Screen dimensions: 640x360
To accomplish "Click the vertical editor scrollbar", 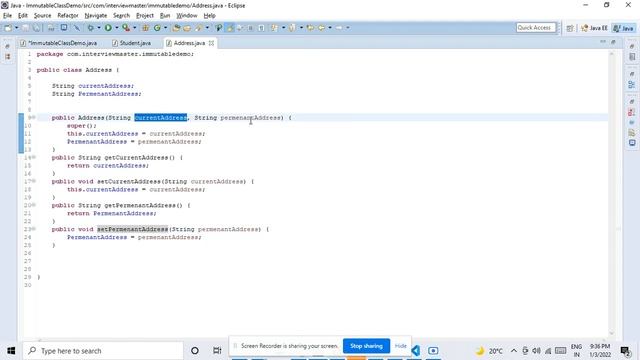I will tap(611, 192).
